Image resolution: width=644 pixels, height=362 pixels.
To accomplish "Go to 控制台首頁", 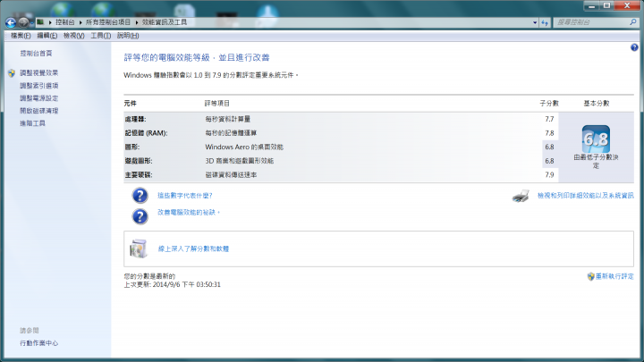I will tap(36, 54).
